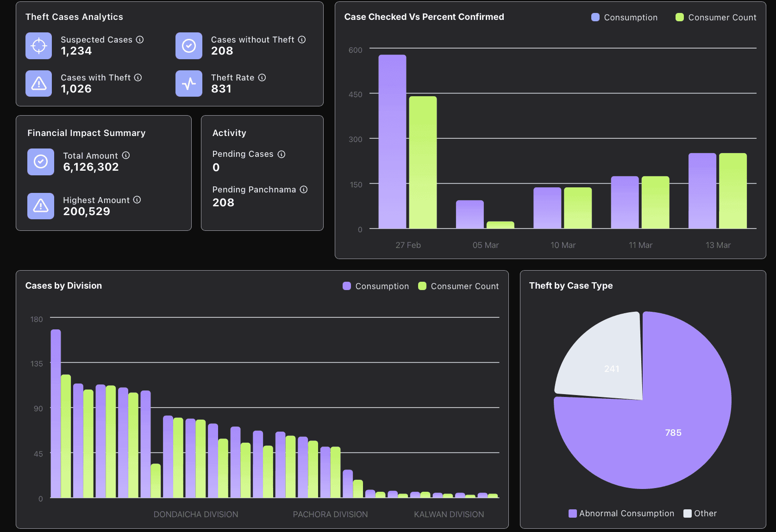Click info icon next to Pending Cases
Screen dimensions: 776x532
point(282,154)
